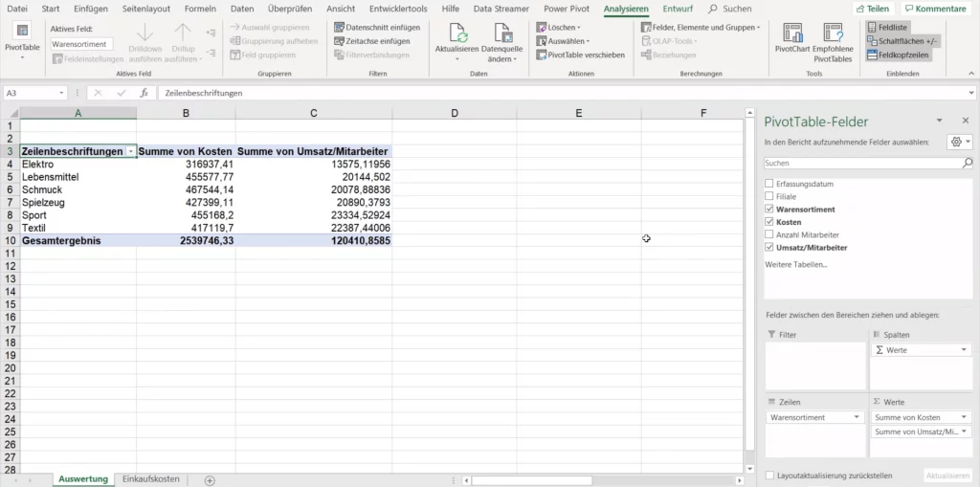The width and height of the screenshot is (980, 487).
Task: Uncheck the Umsatz/Mitarbeiter field checkbox
Action: tap(768, 248)
